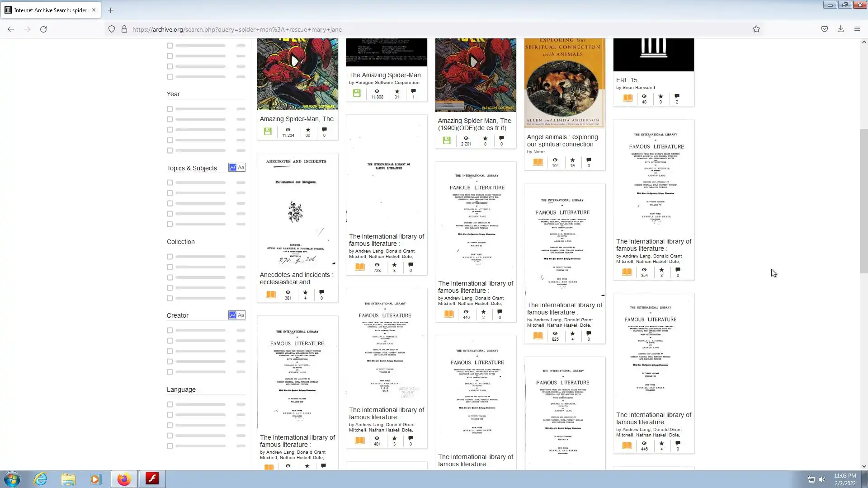The width and height of the screenshot is (868, 488).
Task: Check the first checkbox under Language
Action: click(170, 404)
